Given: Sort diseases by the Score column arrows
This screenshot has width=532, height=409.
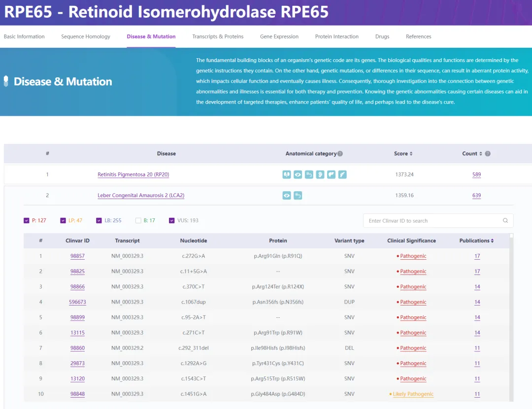Looking at the screenshot, I should point(411,154).
